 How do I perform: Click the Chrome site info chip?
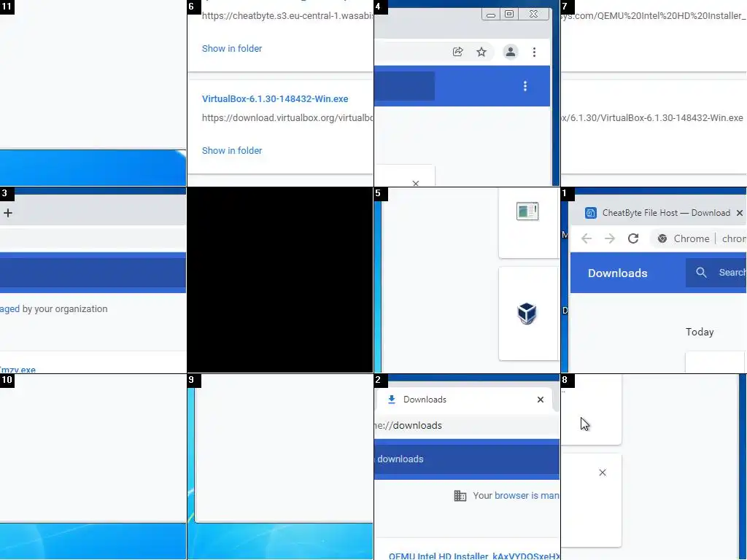[x=683, y=238]
